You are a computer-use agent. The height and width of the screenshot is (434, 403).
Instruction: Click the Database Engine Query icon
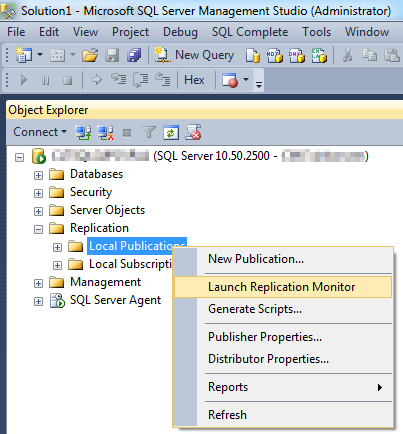click(x=253, y=55)
